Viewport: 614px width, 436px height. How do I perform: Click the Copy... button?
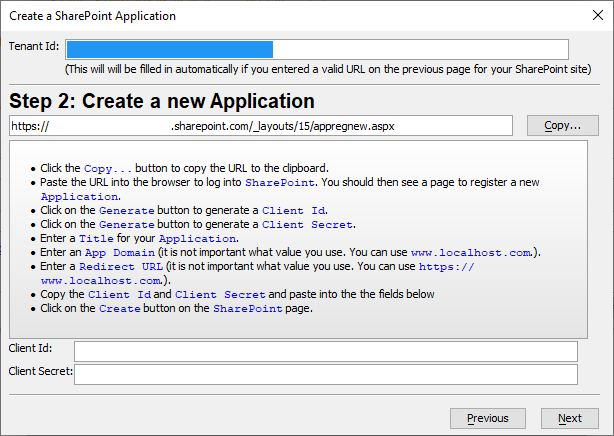(563, 125)
